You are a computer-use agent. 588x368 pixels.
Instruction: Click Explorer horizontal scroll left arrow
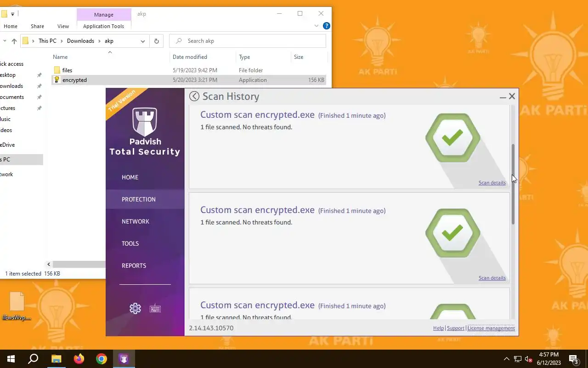tap(49, 264)
